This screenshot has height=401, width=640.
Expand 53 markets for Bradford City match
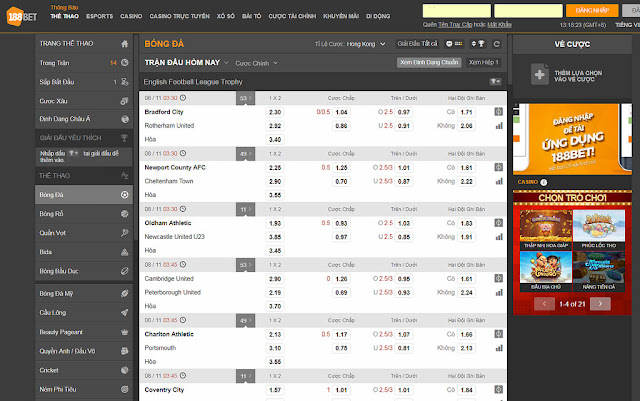tap(245, 98)
